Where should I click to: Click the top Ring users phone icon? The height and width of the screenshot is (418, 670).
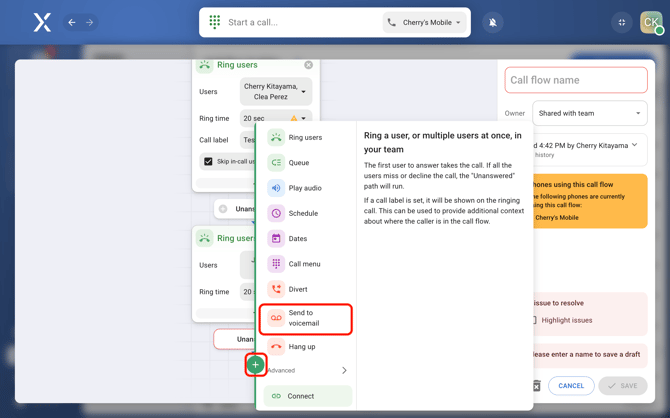coord(205,65)
